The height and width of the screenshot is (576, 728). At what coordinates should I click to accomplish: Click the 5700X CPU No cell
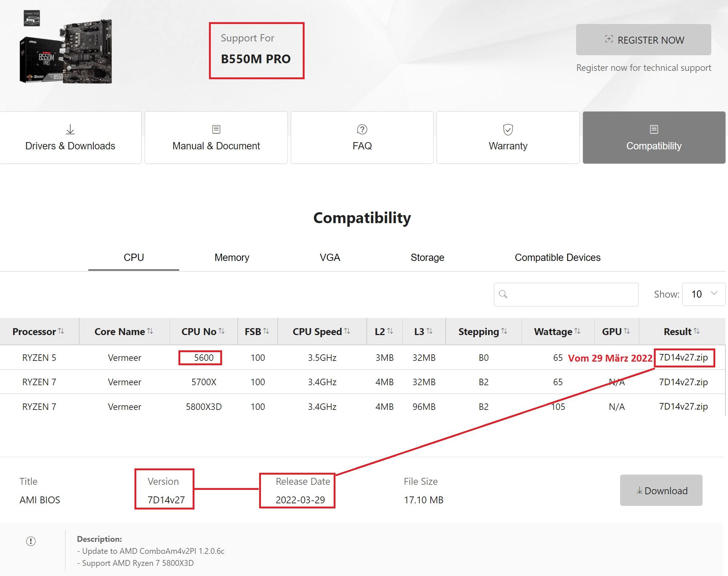(x=204, y=382)
